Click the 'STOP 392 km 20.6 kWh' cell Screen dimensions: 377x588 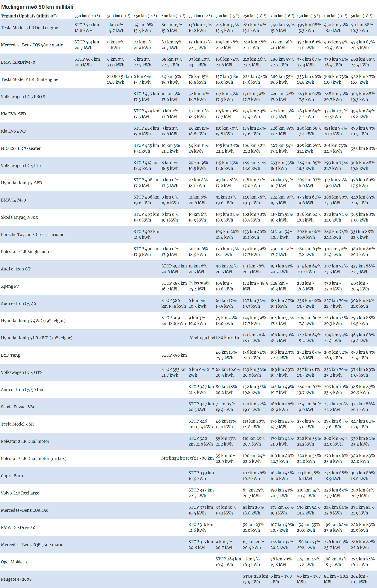pyautogui.click(x=174, y=269)
